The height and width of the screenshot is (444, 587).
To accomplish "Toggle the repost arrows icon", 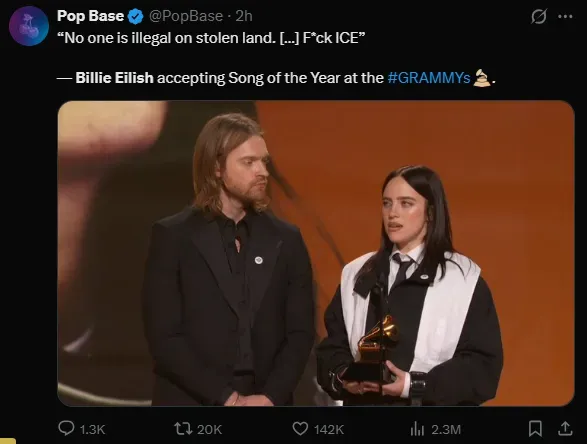I will [183, 429].
